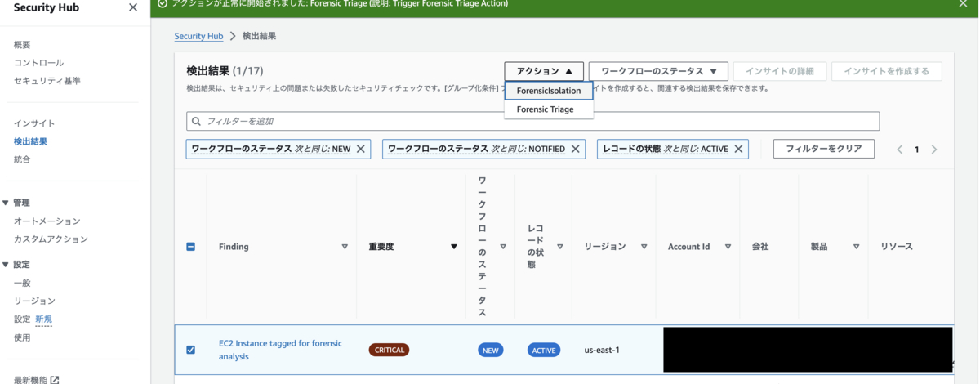This screenshot has width=980, height=384.
Task: Choose Forensic Triage from the action menu
Action: [549, 109]
